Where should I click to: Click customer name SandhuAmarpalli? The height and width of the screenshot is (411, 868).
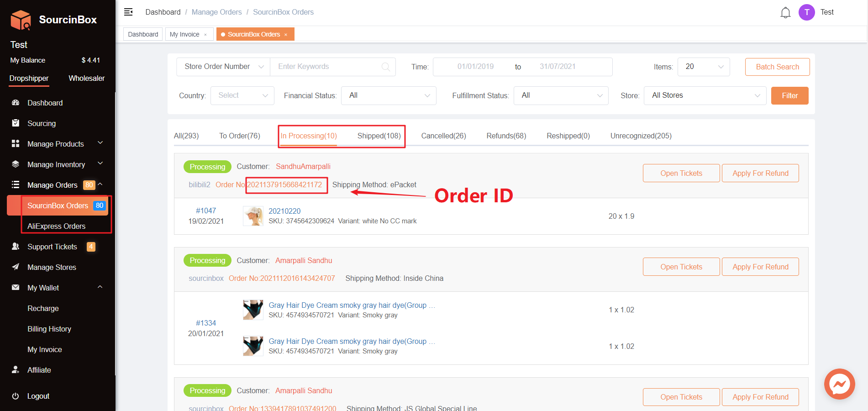click(303, 167)
